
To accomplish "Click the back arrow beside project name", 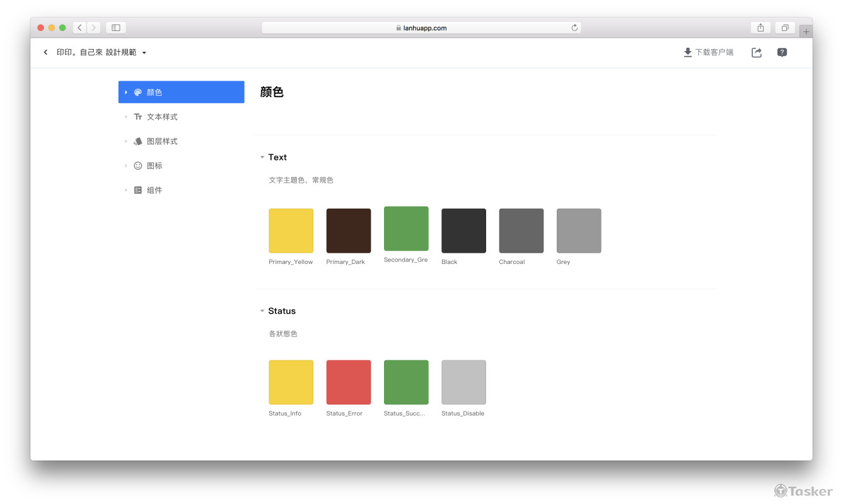I will [x=45, y=52].
